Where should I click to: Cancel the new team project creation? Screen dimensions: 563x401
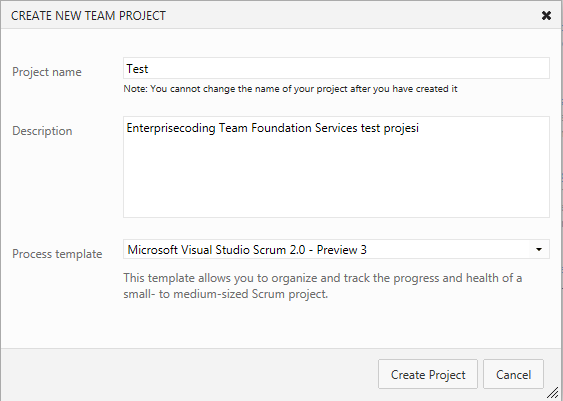pyautogui.click(x=513, y=374)
